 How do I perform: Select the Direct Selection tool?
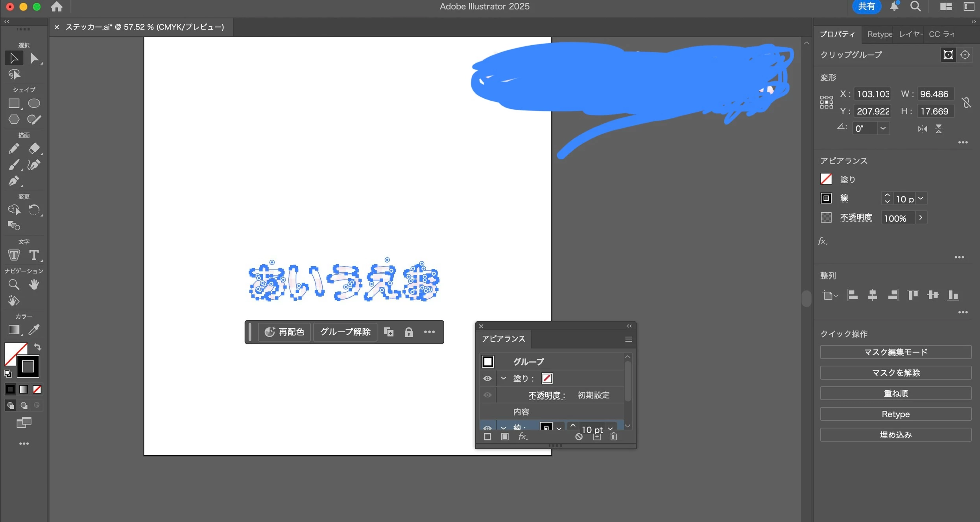pyautogui.click(x=34, y=59)
